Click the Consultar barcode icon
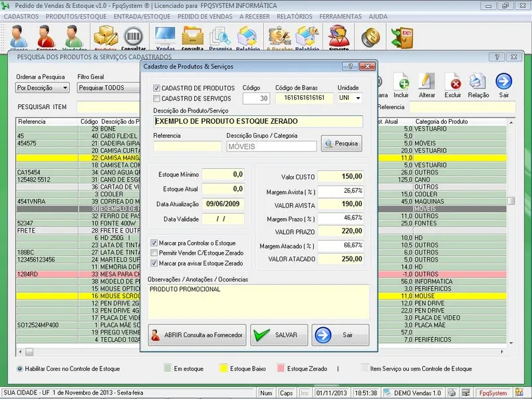 coord(134,37)
